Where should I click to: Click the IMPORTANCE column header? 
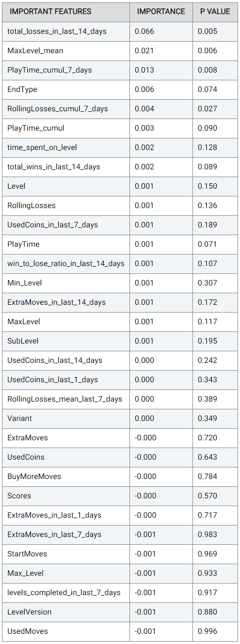click(161, 12)
